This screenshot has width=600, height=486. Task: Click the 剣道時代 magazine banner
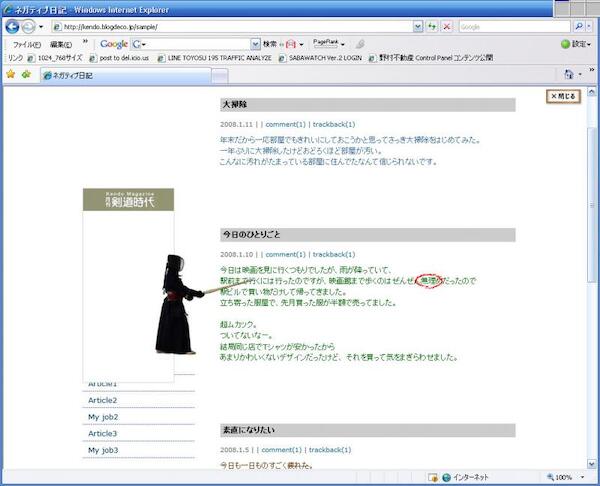click(129, 200)
